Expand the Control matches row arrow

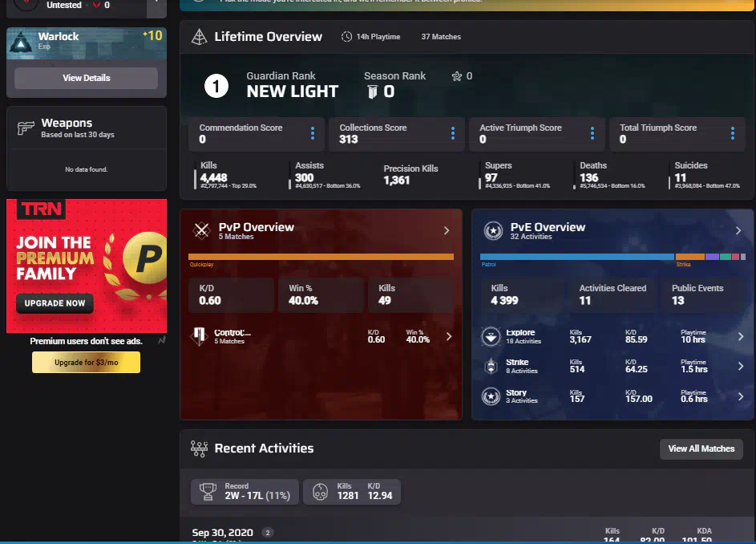pos(448,337)
